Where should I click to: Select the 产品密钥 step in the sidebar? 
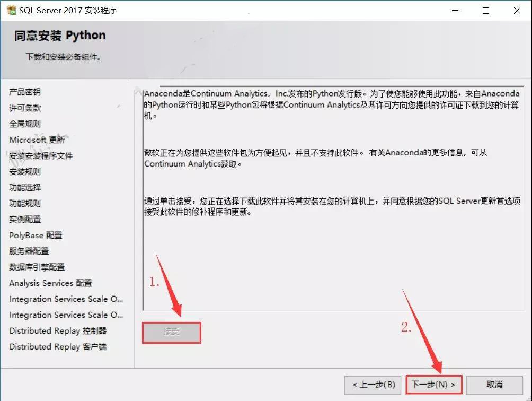click(x=25, y=92)
